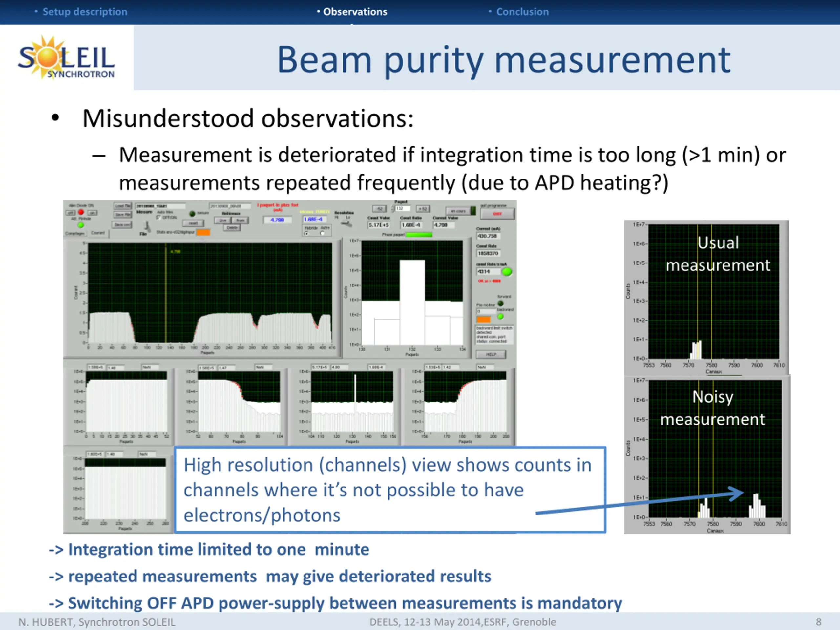Click the dark green mesure LED
This screenshot has height=630, width=840.
coord(192,213)
